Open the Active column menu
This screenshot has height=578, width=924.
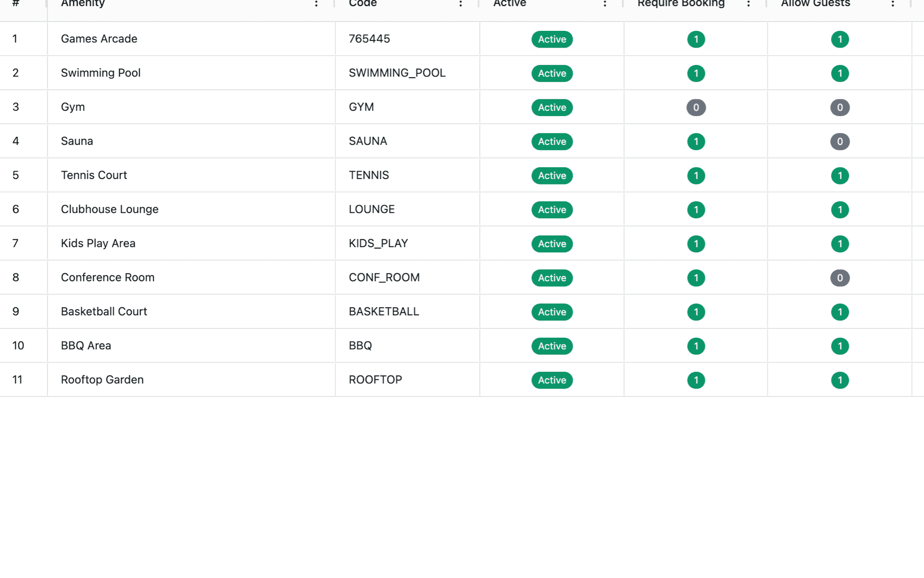pos(605,4)
